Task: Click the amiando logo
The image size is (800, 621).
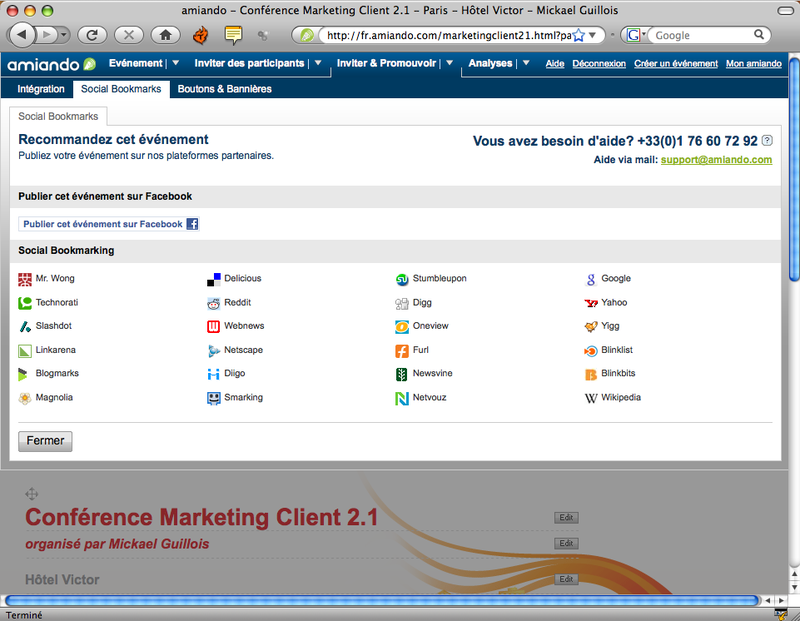Action: click(52, 64)
